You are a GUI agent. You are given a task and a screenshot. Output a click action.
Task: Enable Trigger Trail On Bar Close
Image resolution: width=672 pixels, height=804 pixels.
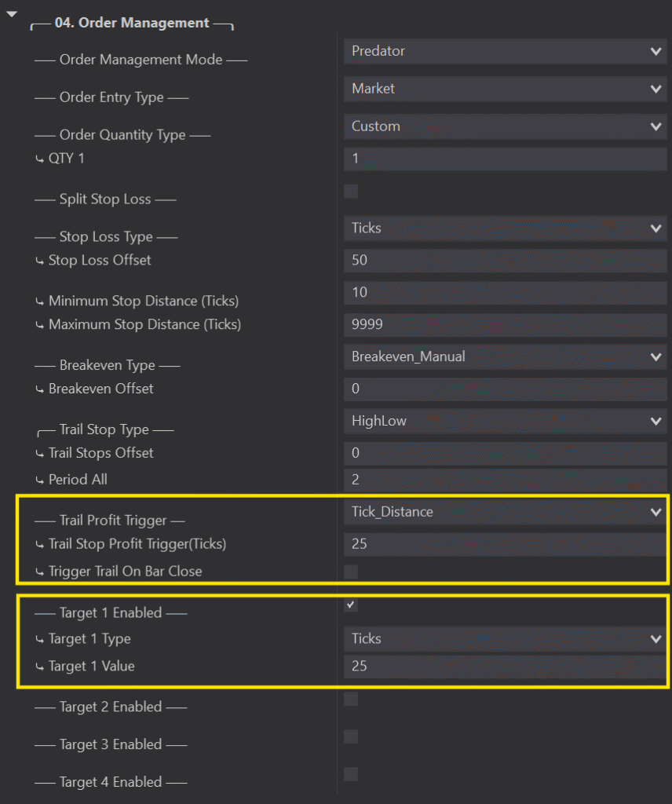pos(351,572)
